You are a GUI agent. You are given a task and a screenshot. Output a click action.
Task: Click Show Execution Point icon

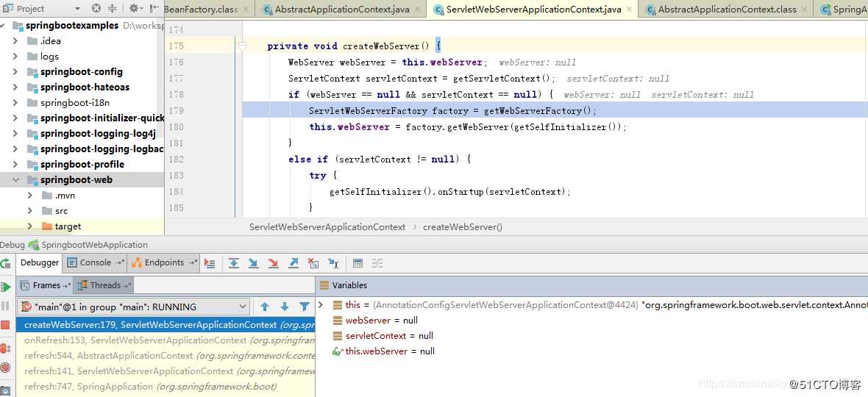(209, 263)
